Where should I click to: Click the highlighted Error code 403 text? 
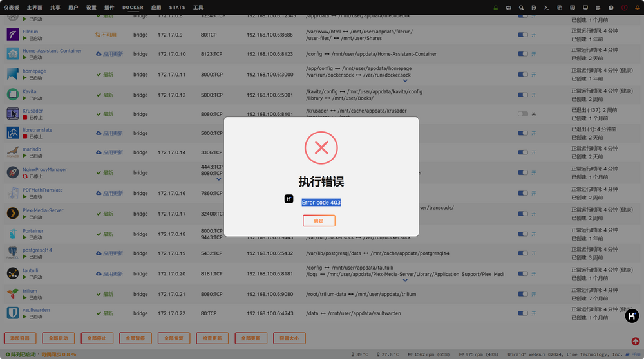click(x=321, y=202)
